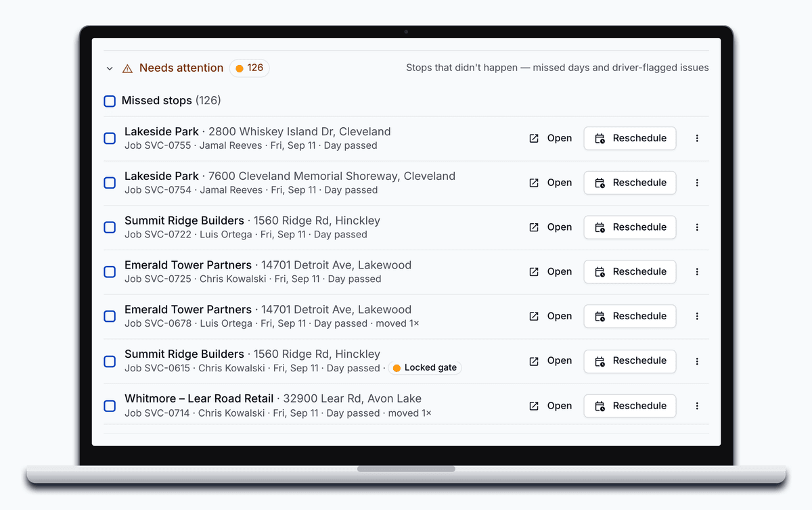Screen dimensions: 812x510
Task: Reschedule job SVC-0615 with Locked gate
Action: [630, 361]
